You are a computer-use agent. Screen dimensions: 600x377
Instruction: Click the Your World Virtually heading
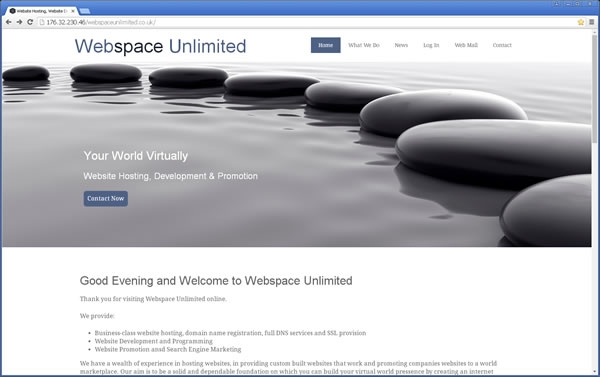[x=136, y=156]
